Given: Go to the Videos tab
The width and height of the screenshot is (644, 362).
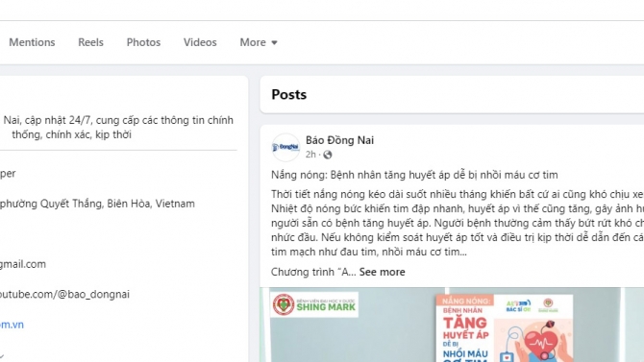Looking at the screenshot, I should (x=200, y=42).
